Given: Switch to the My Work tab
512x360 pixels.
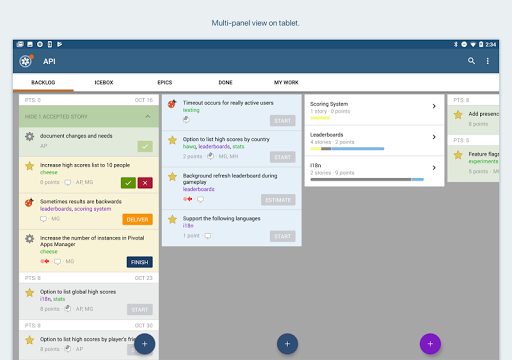Looking at the screenshot, I should click(x=286, y=82).
